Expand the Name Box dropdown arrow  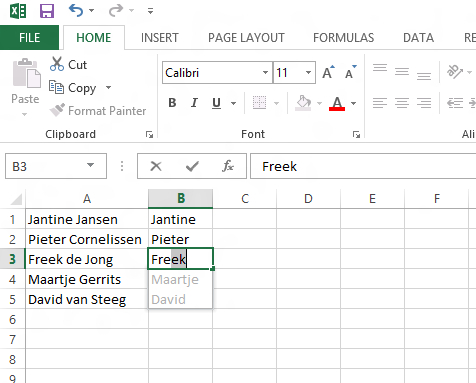(90, 166)
